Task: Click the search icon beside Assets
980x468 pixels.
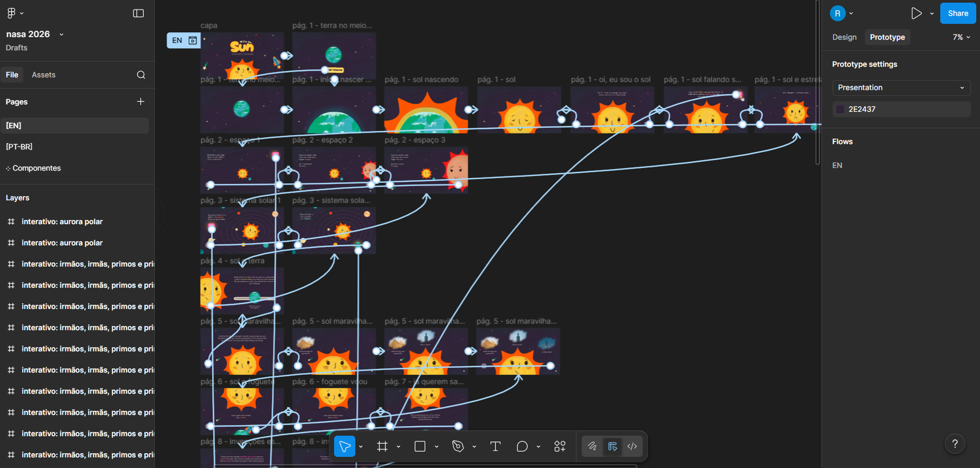Action: click(x=141, y=75)
